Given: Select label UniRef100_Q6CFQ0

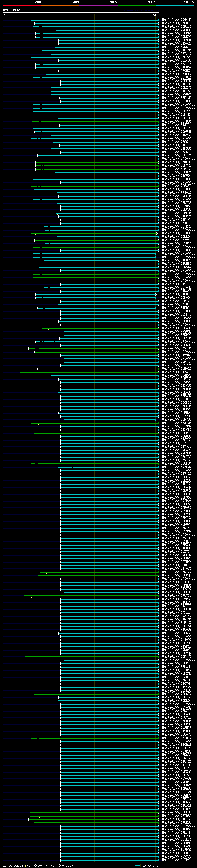Looking at the screenshot, I should click(176, 464).
